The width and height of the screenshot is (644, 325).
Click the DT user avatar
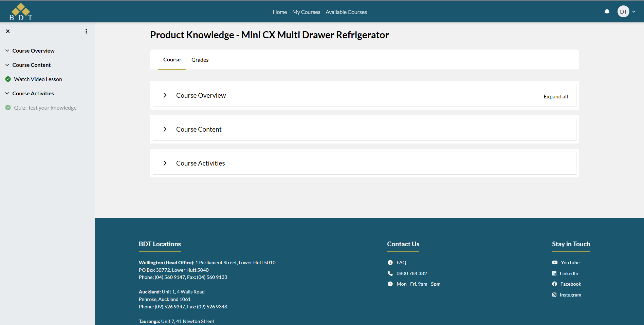(x=623, y=12)
